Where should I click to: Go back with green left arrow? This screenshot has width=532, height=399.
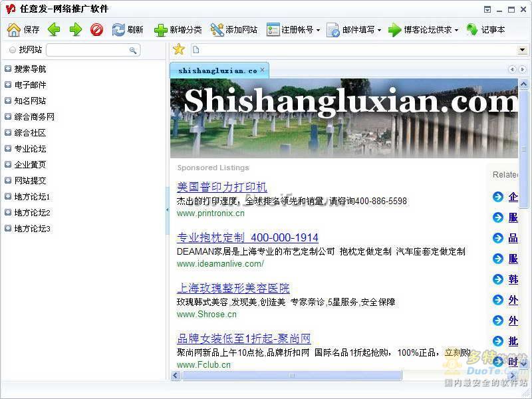tap(54, 29)
